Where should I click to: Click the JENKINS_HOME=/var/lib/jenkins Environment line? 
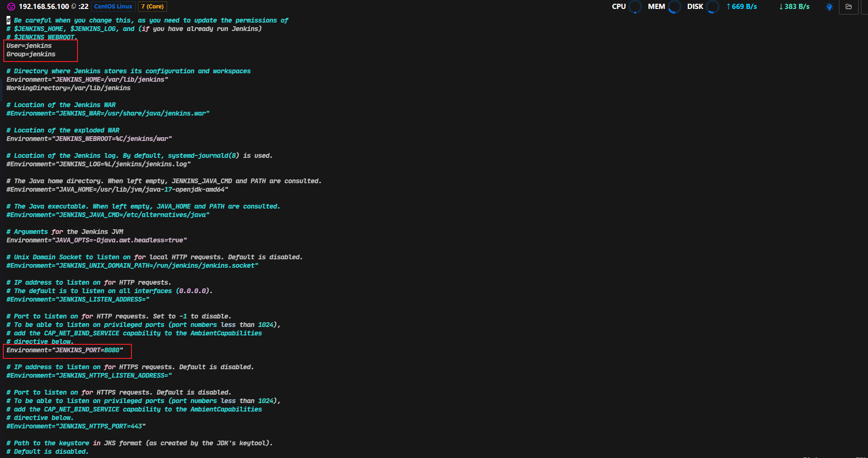click(x=87, y=79)
